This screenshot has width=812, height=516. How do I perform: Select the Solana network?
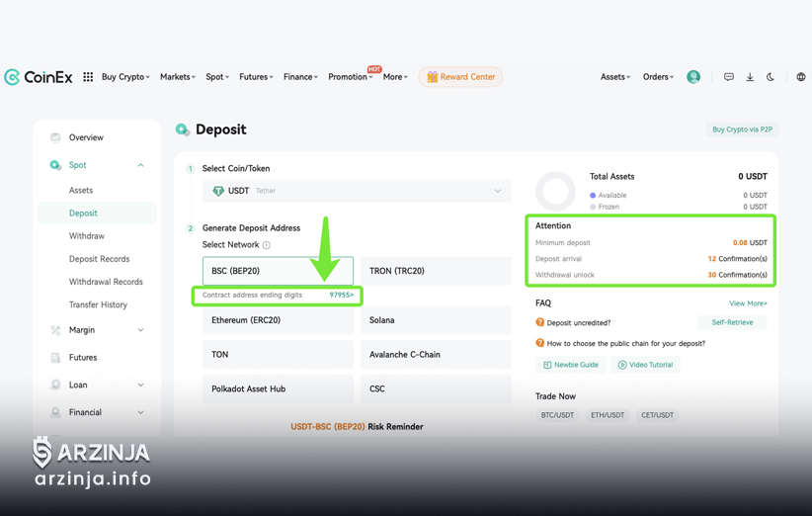click(x=436, y=320)
